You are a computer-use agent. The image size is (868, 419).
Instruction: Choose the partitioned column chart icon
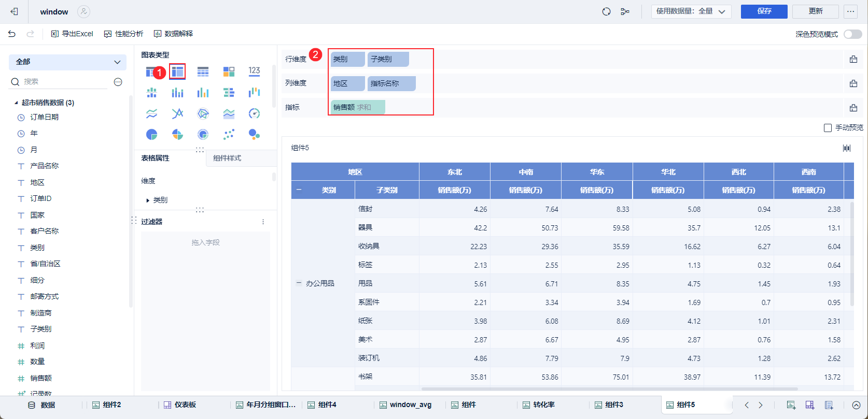(x=151, y=93)
